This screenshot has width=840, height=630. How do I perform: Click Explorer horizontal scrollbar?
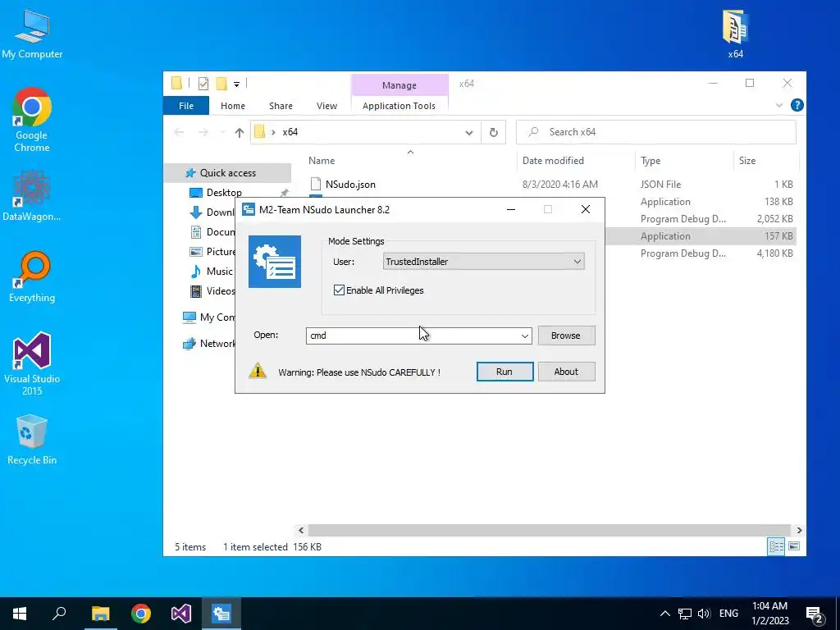[x=549, y=531]
